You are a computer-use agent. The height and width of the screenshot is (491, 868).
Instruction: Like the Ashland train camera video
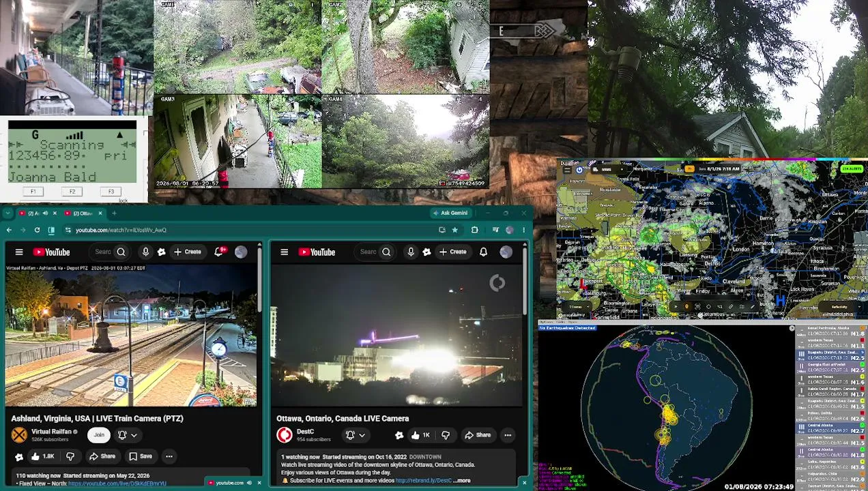43,456
